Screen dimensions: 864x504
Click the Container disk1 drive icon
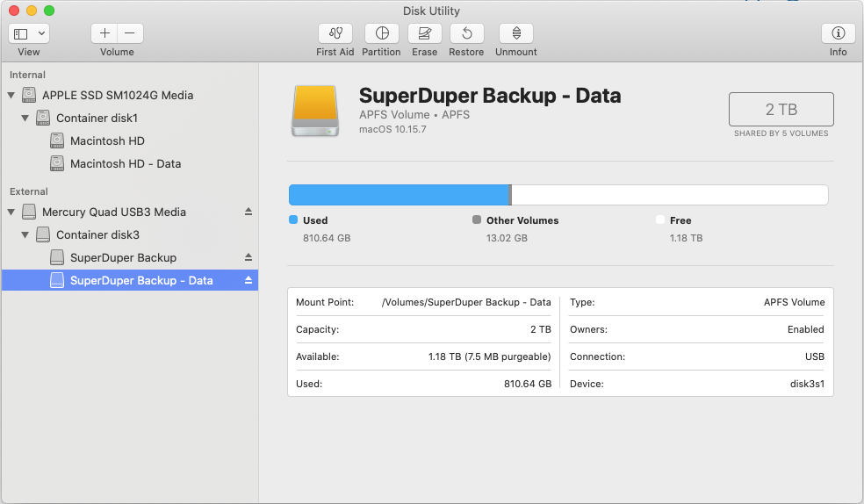(x=43, y=118)
